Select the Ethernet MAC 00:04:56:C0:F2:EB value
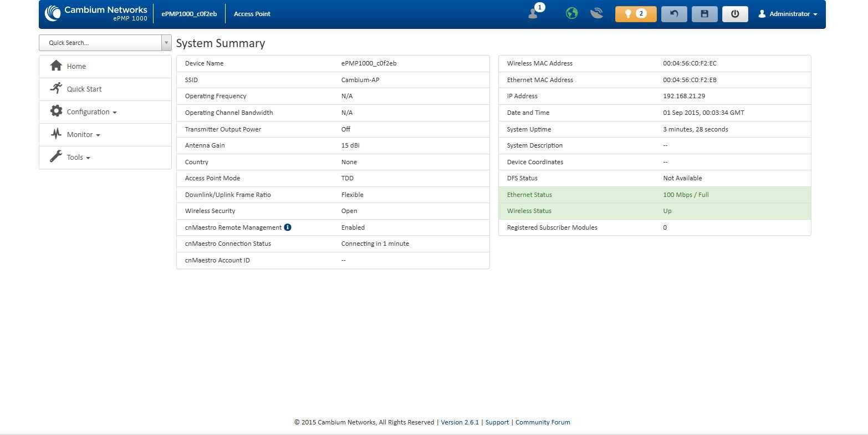Image resolution: width=868 pixels, height=435 pixels. click(x=690, y=80)
